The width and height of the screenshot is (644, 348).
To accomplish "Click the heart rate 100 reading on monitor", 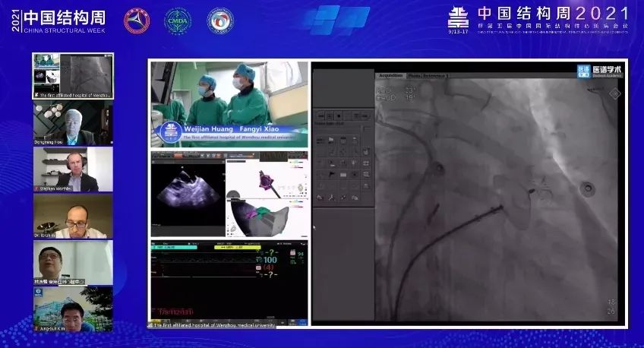I will coord(270,260).
